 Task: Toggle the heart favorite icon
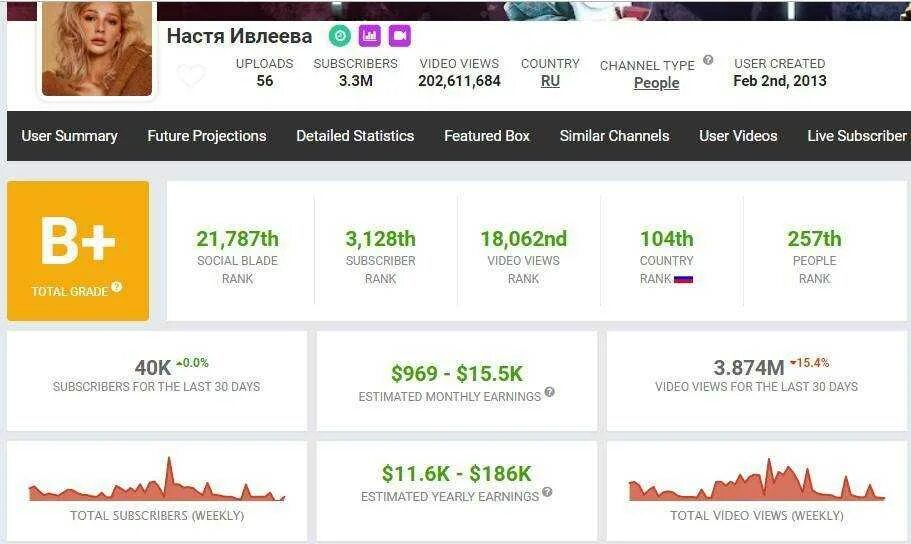191,76
